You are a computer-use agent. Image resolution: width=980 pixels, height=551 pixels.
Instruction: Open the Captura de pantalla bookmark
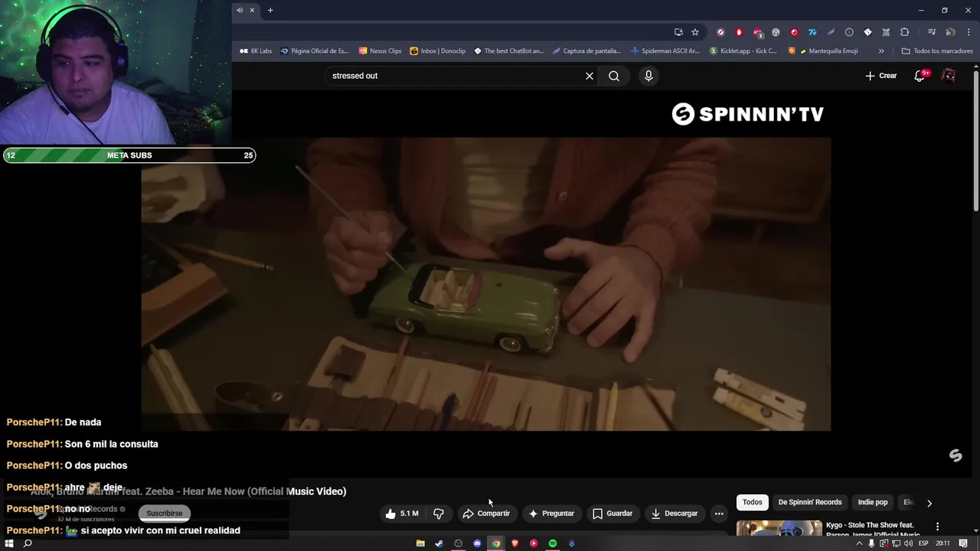[x=586, y=51]
